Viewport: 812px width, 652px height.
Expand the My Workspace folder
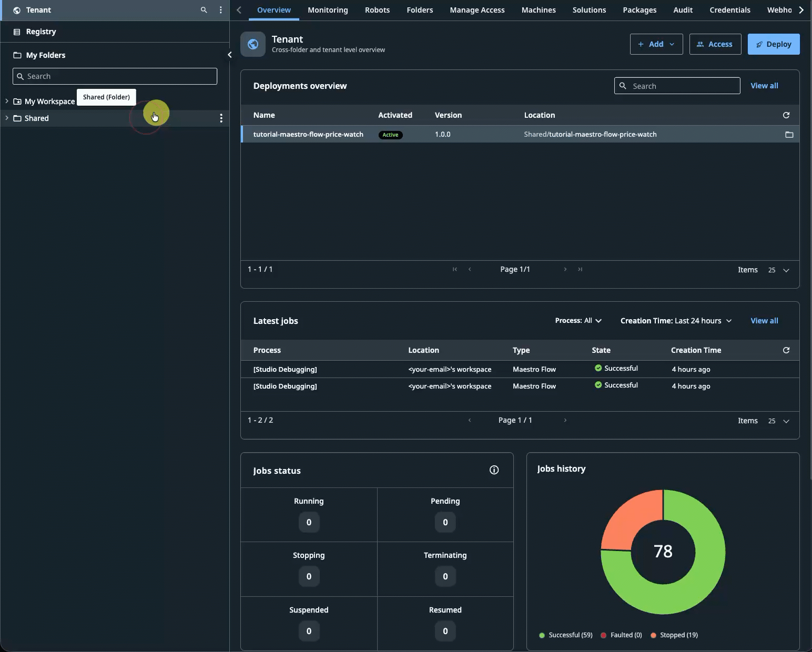7,101
